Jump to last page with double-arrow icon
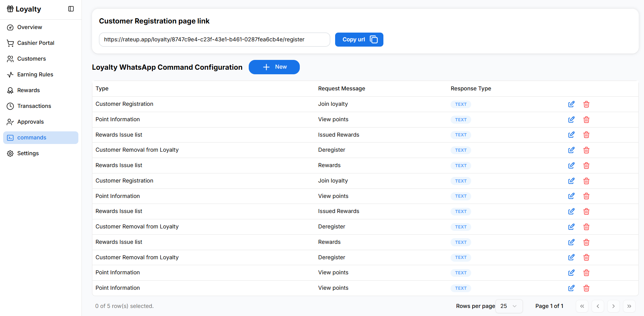 click(629, 306)
